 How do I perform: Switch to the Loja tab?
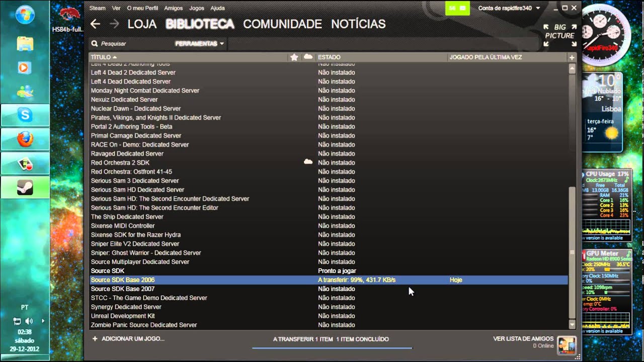pyautogui.click(x=142, y=24)
